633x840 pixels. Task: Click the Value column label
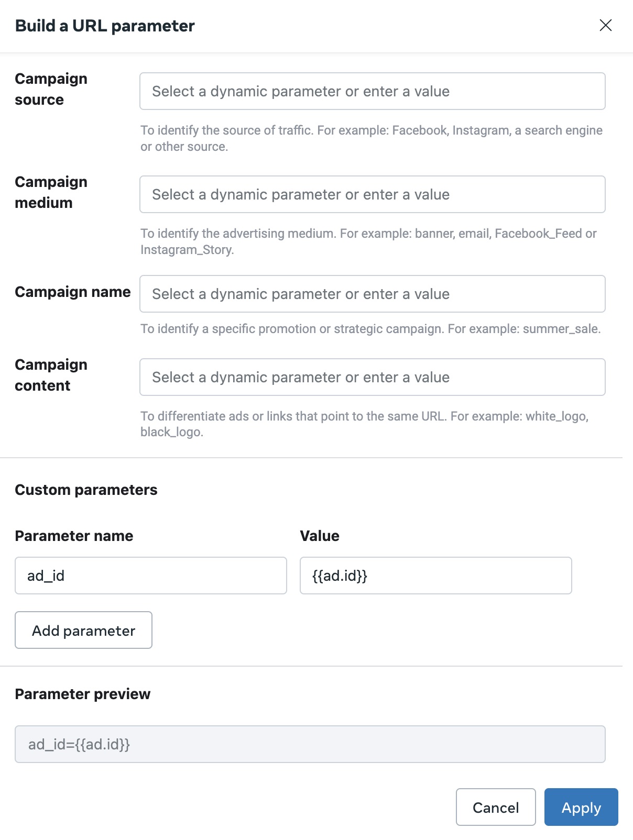coord(319,536)
